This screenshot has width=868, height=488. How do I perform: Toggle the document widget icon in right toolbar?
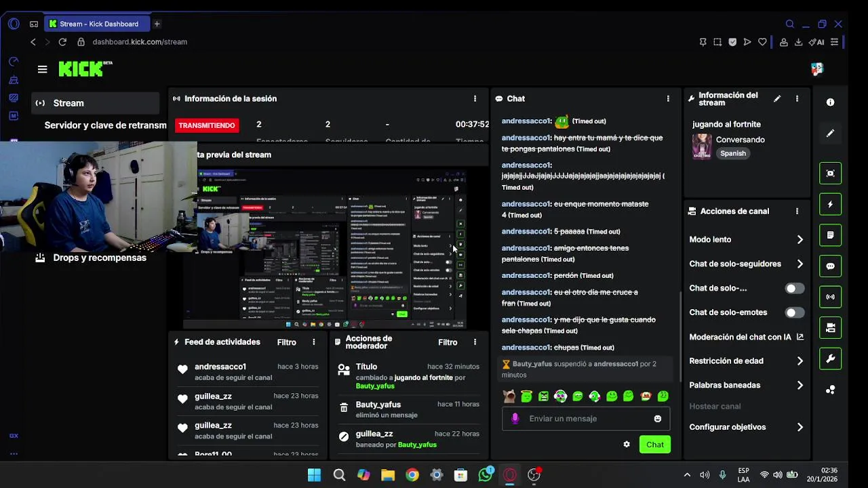point(830,235)
